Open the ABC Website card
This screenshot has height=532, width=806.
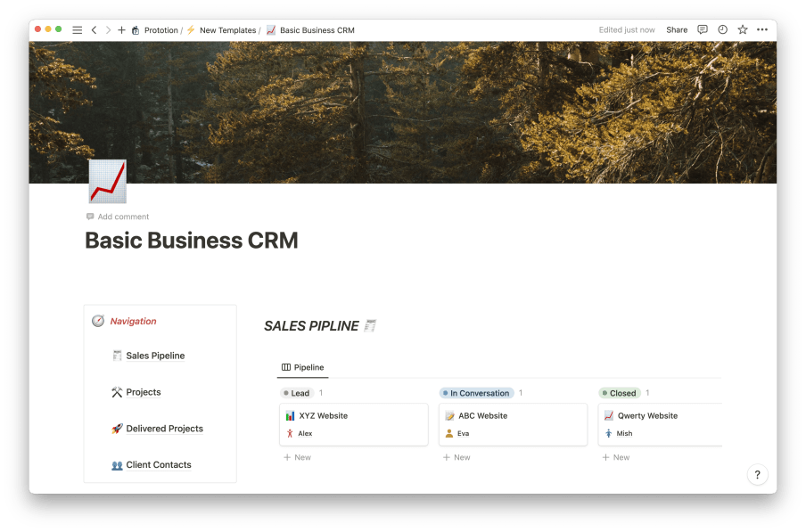pos(513,424)
